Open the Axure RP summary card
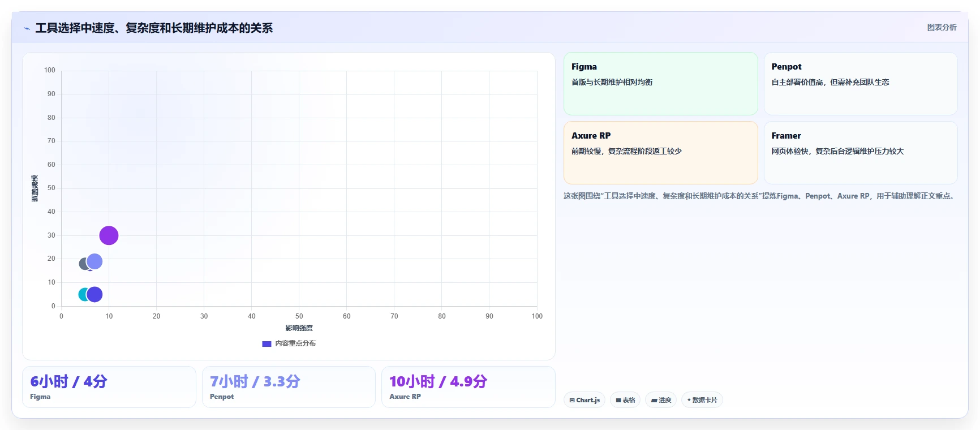This screenshot has height=430, width=980. [660, 153]
